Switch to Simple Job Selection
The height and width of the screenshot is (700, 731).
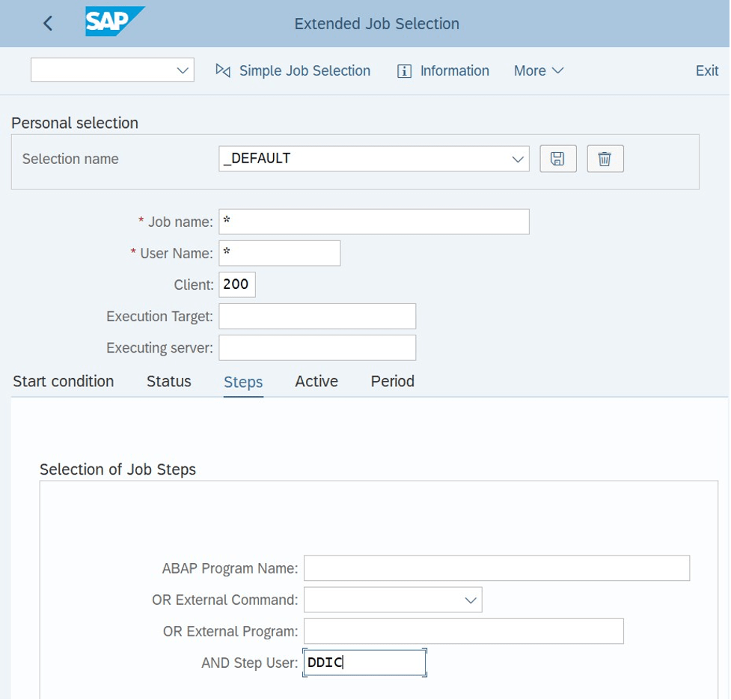click(x=293, y=70)
